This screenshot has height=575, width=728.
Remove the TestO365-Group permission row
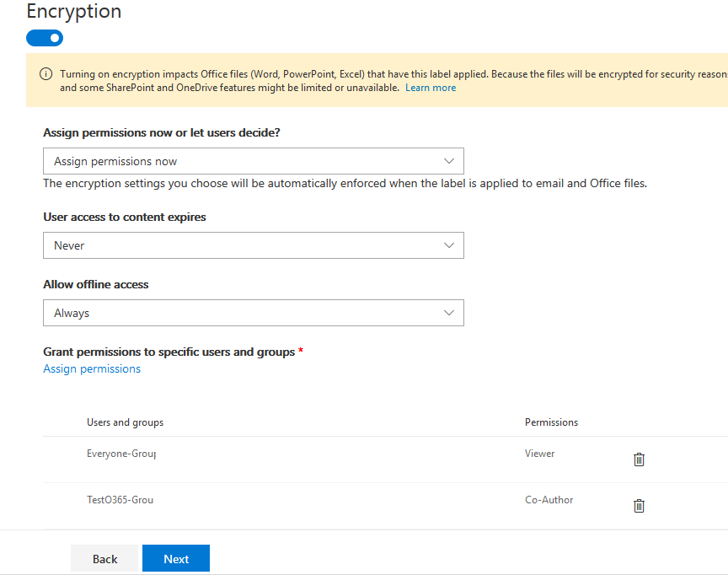coord(639,506)
